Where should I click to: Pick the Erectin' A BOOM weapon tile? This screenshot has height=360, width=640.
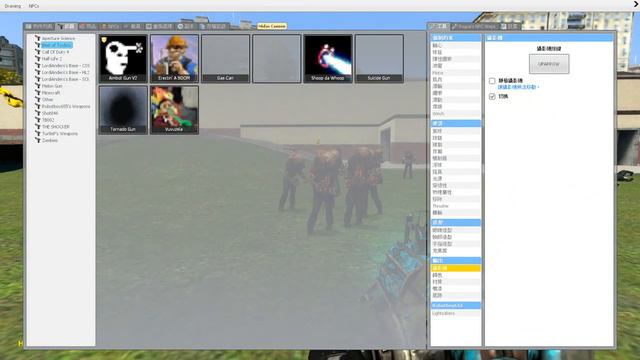click(174, 58)
